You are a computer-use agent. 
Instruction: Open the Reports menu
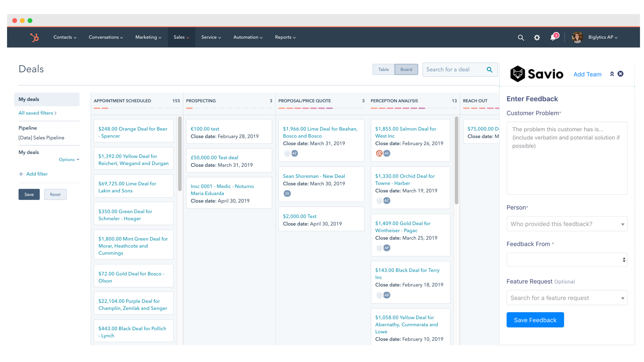tap(285, 37)
